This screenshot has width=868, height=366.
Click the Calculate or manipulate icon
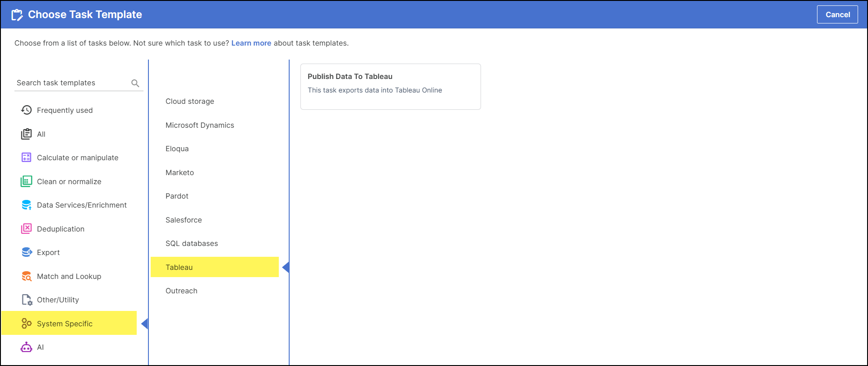pos(27,158)
